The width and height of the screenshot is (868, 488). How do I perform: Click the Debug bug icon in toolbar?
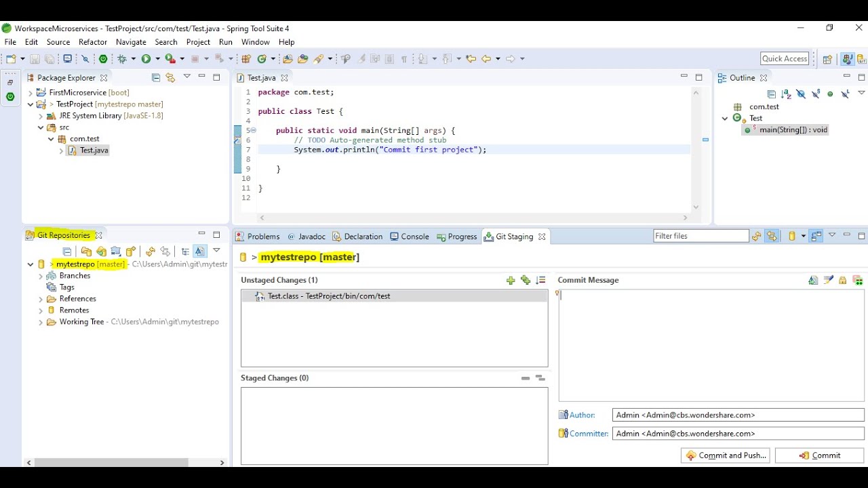[123, 59]
